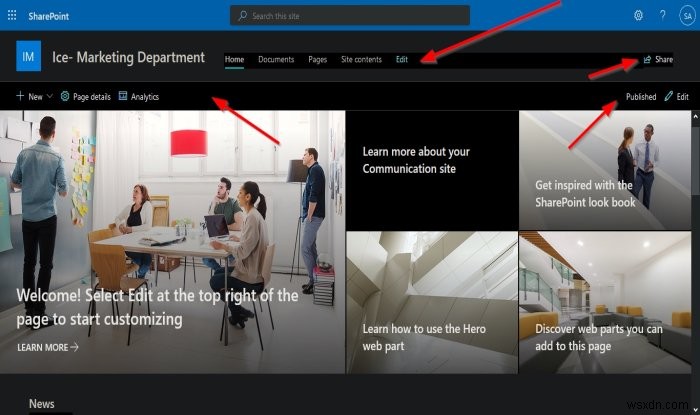
Task: Open Analytics
Action: pos(145,97)
